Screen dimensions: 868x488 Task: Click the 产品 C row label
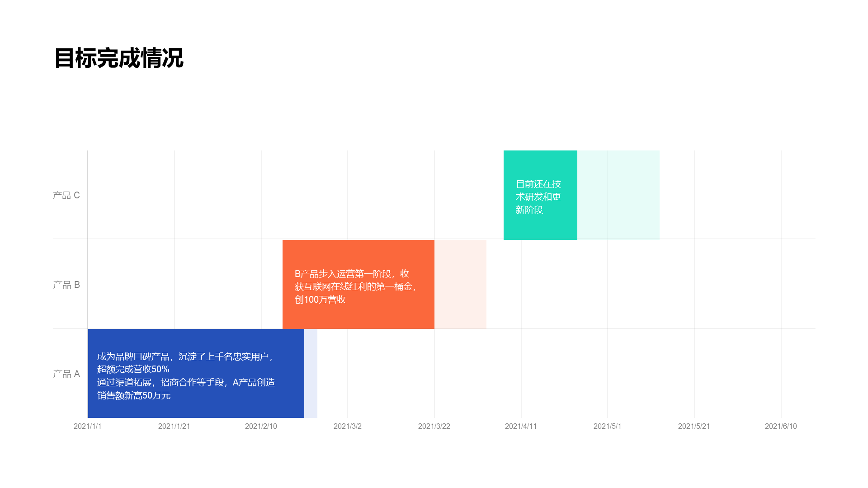click(x=66, y=195)
